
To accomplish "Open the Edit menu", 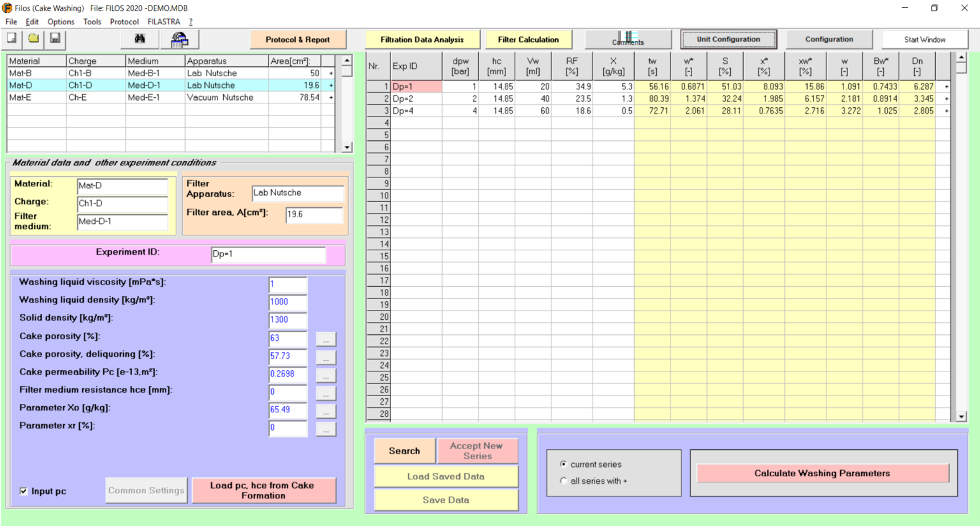I will click(x=32, y=22).
